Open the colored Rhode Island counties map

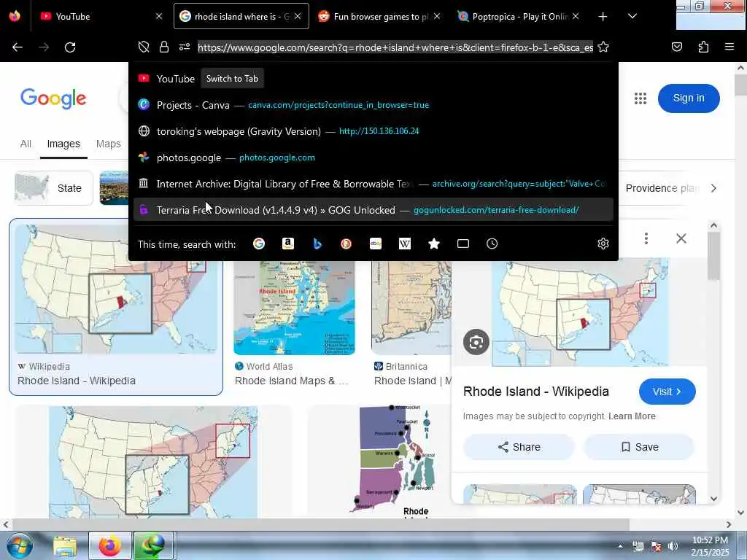(x=395, y=461)
